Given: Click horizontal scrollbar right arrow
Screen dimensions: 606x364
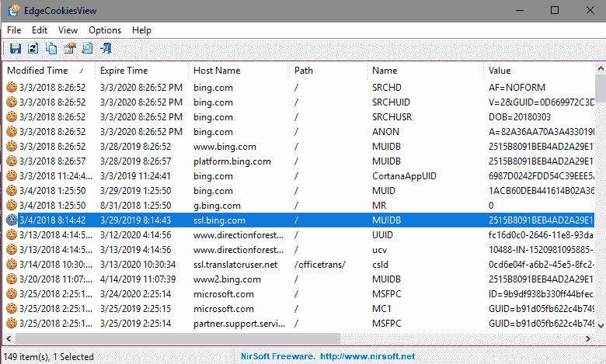Looking at the screenshot, I should (x=588, y=339).
